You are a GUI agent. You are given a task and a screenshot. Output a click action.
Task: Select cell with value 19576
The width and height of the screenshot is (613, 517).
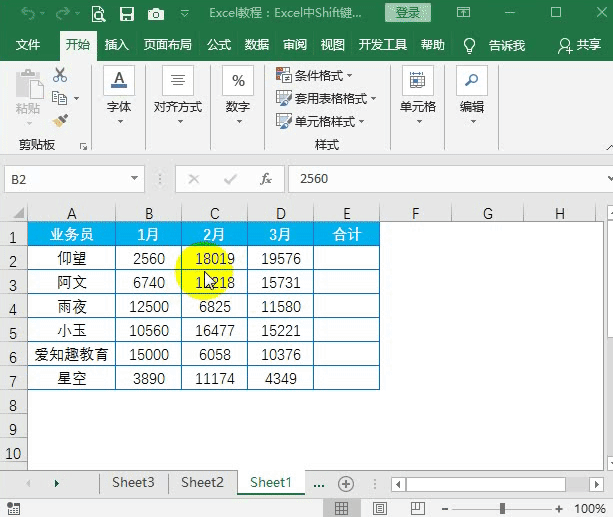[x=281, y=258]
